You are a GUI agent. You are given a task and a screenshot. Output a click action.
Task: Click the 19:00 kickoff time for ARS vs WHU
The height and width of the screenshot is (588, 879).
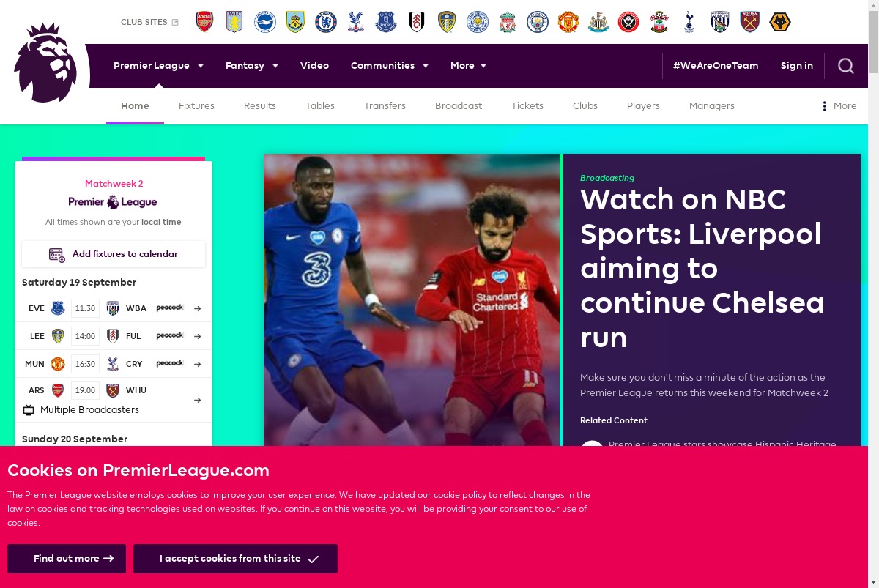85,390
